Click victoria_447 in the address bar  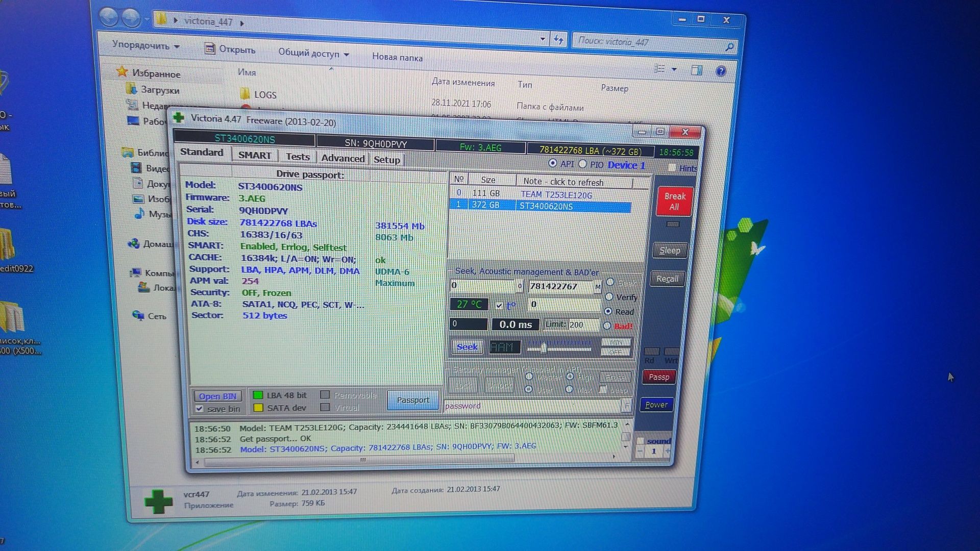(208, 22)
